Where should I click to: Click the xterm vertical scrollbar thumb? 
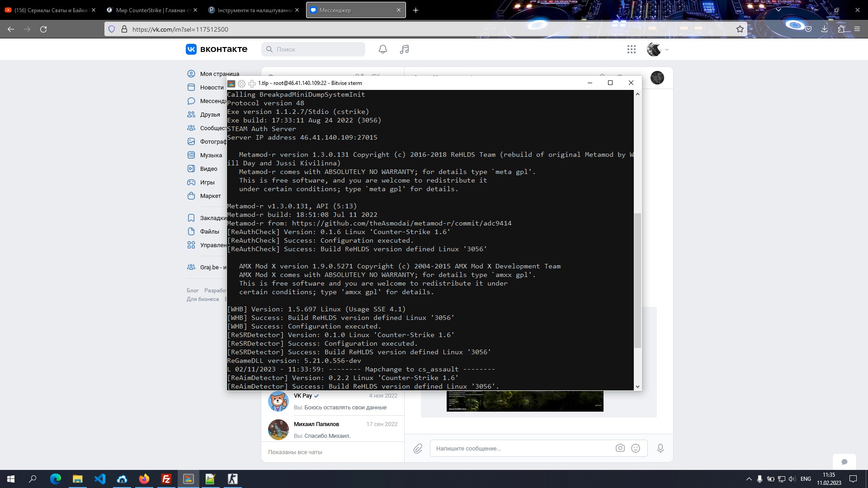click(x=637, y=280)
